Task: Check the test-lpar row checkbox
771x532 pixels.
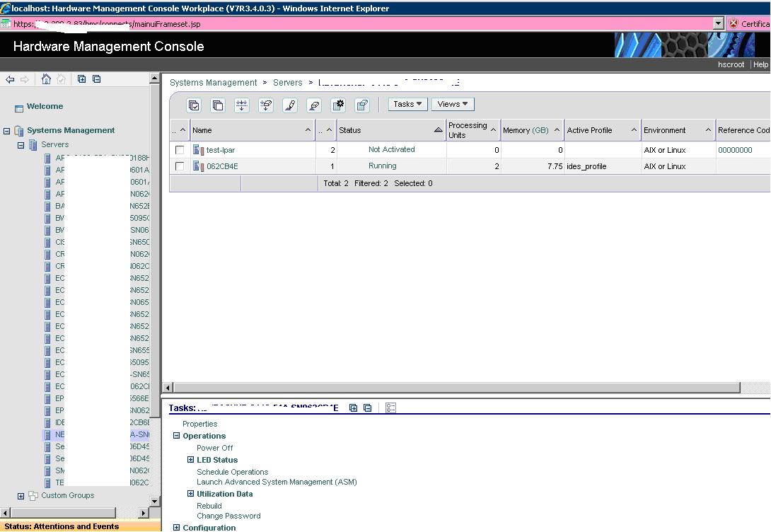Action: 179,149
